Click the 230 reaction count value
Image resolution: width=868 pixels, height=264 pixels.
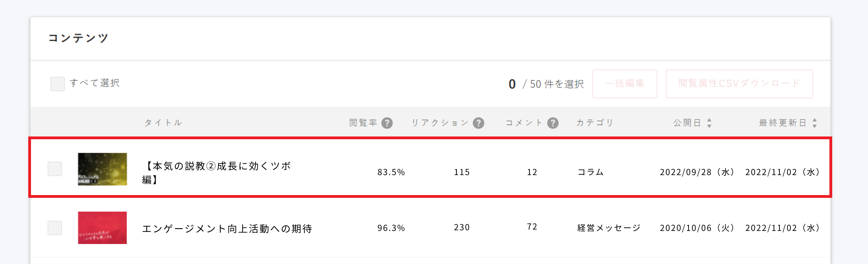(462, 227)
